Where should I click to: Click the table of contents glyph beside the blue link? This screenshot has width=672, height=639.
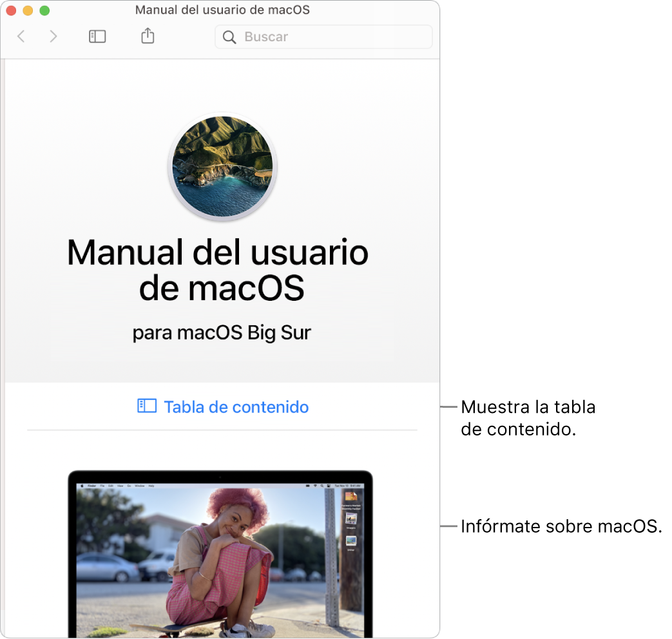click(147, 406)
